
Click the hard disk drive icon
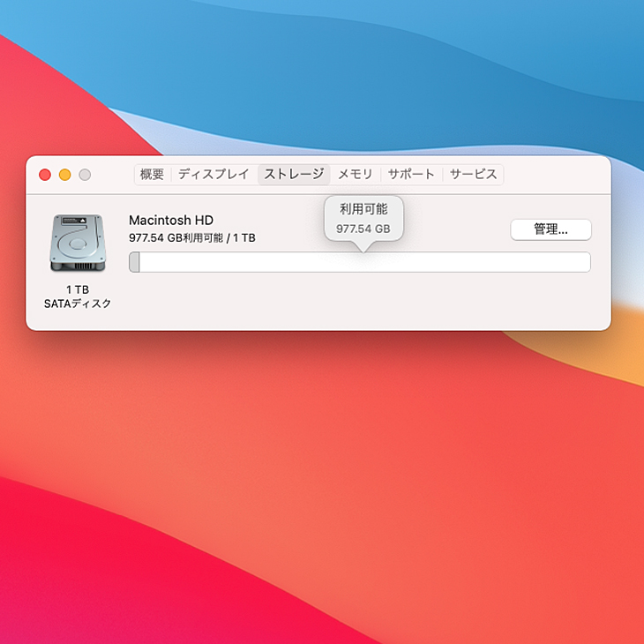point(77,243)
